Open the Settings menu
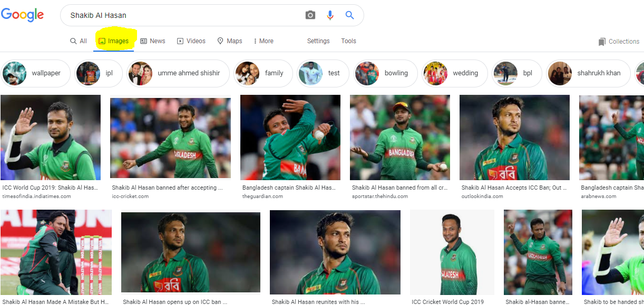Image resolution: width=644 pixels, height=305 pixels. (x=318, y=41)
